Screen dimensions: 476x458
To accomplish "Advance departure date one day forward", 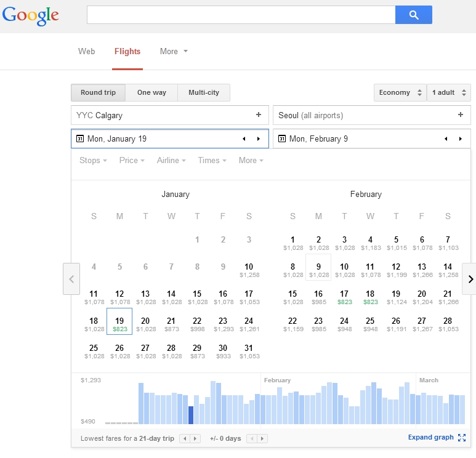I will tap(259, 139).
